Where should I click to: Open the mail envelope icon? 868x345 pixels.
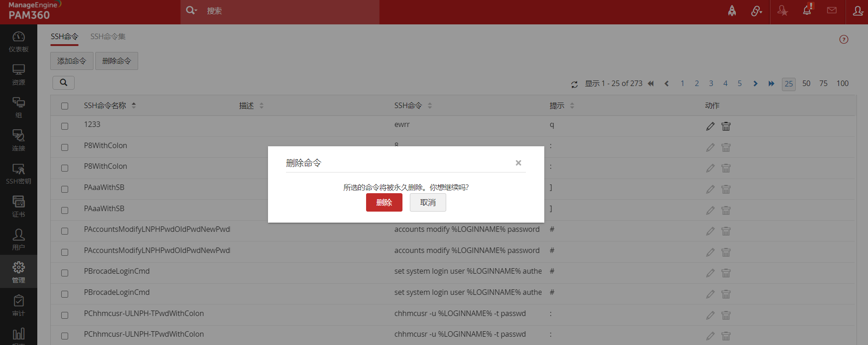[x=832, y=11]
